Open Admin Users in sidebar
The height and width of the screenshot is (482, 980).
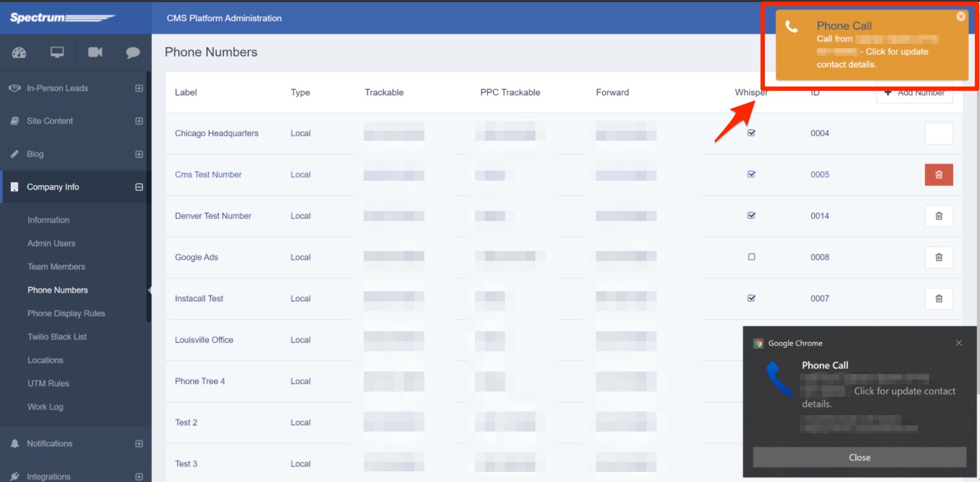[x=51, y=243]
